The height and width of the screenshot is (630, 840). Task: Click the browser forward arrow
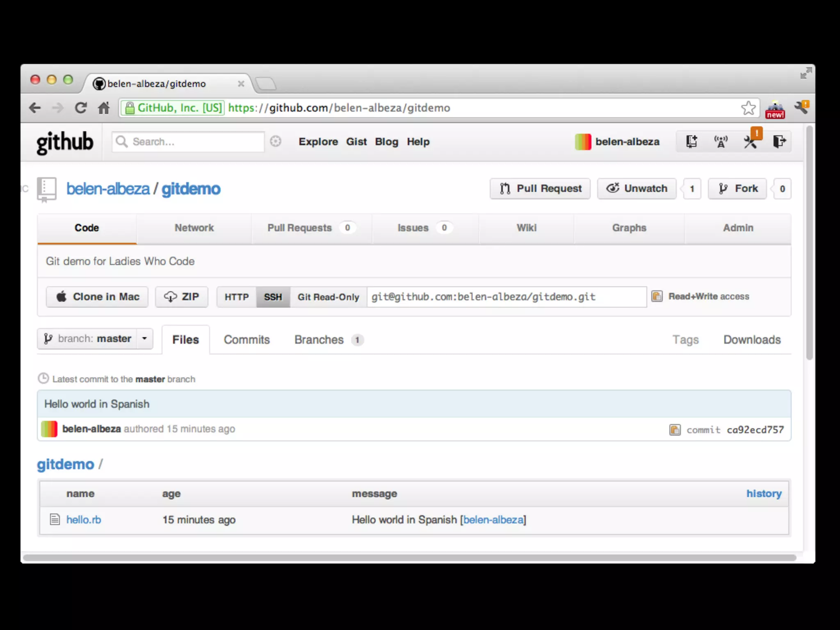58,108
